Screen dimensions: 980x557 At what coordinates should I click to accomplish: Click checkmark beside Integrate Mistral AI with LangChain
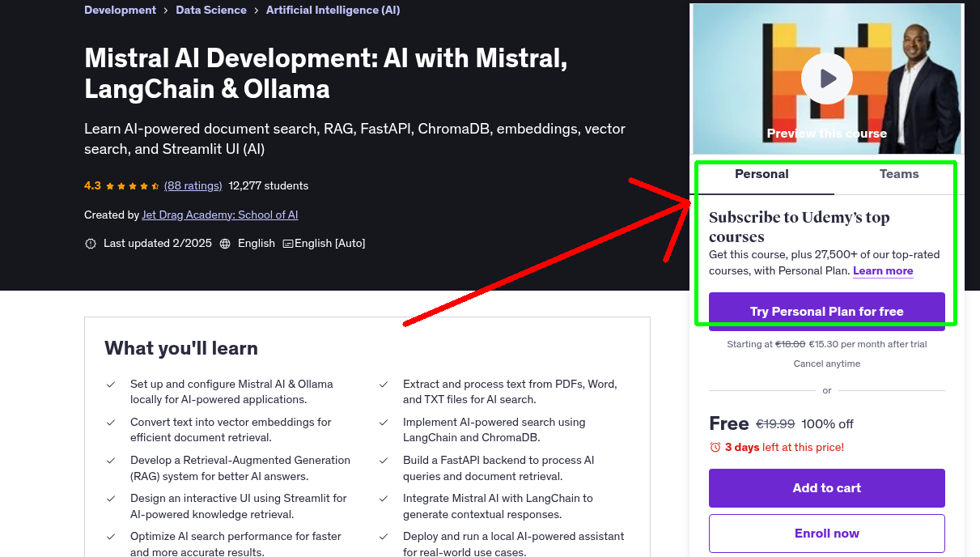[x=384, y=499]
